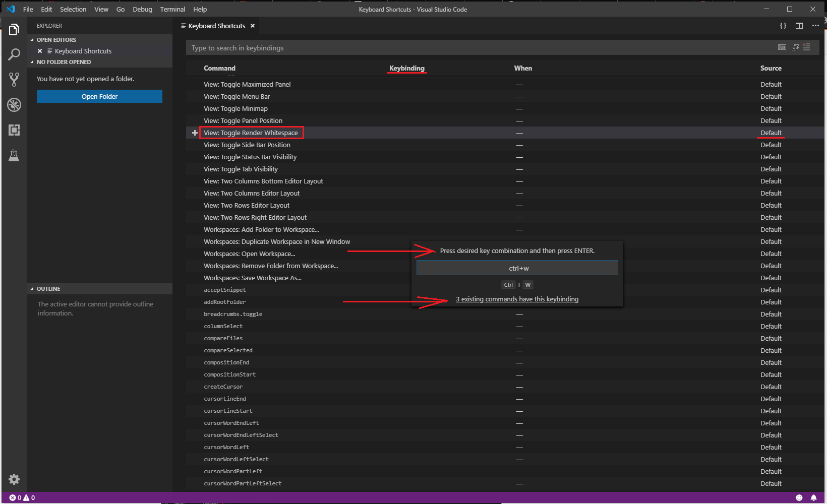
Task: Open Source Control view in activity bar
Action: tap(14, 79)
